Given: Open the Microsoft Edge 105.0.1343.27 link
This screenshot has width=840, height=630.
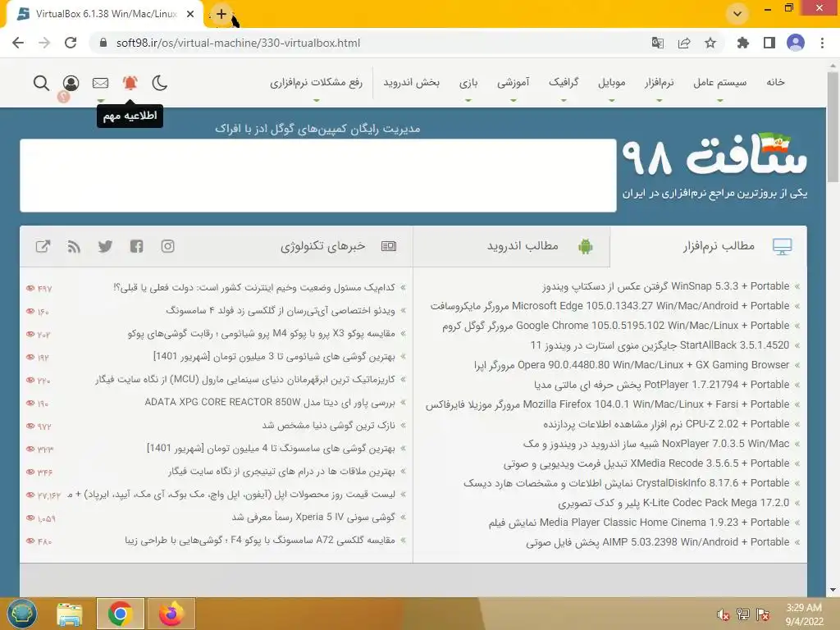Looking at the screenshot, I should click(609, 306).
